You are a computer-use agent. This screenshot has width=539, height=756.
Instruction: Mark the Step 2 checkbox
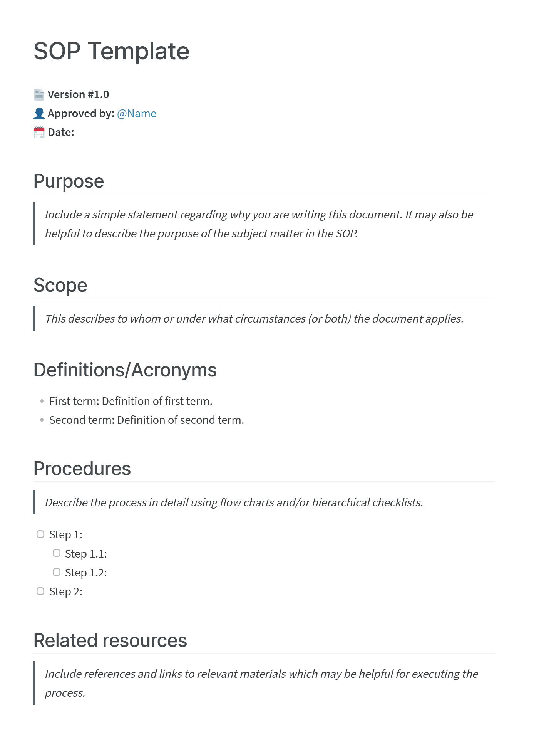pyautogui.click(x=40, y=591)
